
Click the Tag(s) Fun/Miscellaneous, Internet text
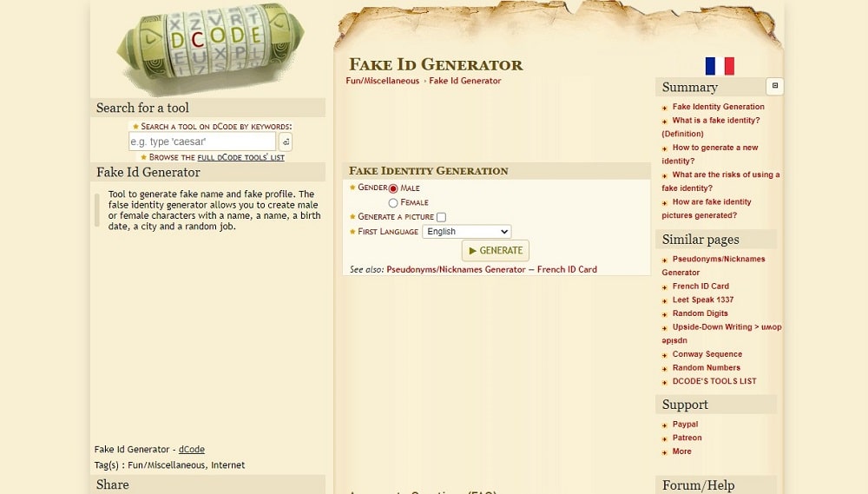(x=169, y=465)
